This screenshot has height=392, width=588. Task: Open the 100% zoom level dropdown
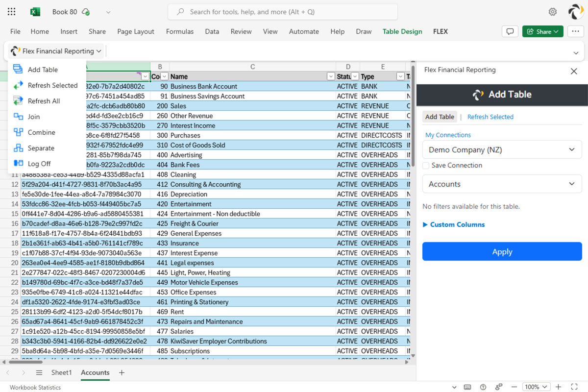pyautogui.click(x=537, y=387)
